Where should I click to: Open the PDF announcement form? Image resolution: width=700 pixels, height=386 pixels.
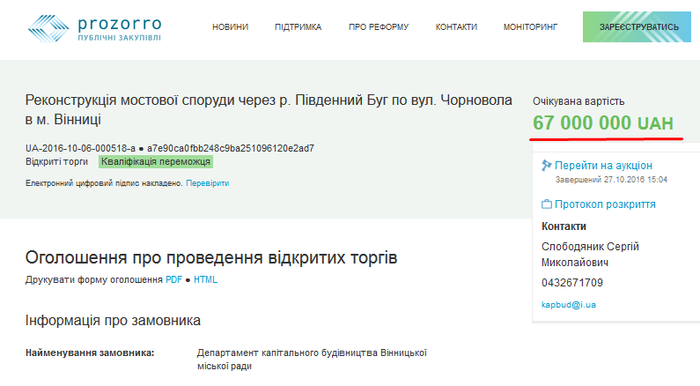[174, 280]
